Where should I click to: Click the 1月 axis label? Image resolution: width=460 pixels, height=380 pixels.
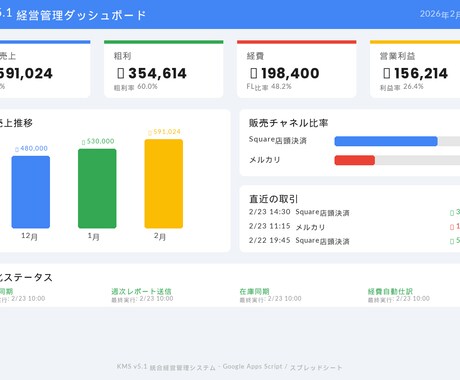tap(93, 236)
